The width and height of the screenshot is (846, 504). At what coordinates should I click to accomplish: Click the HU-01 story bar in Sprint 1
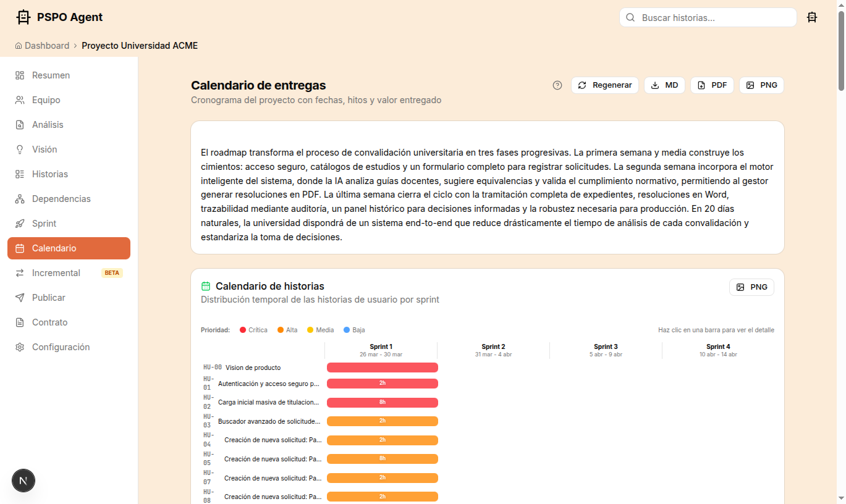(382, 383)
